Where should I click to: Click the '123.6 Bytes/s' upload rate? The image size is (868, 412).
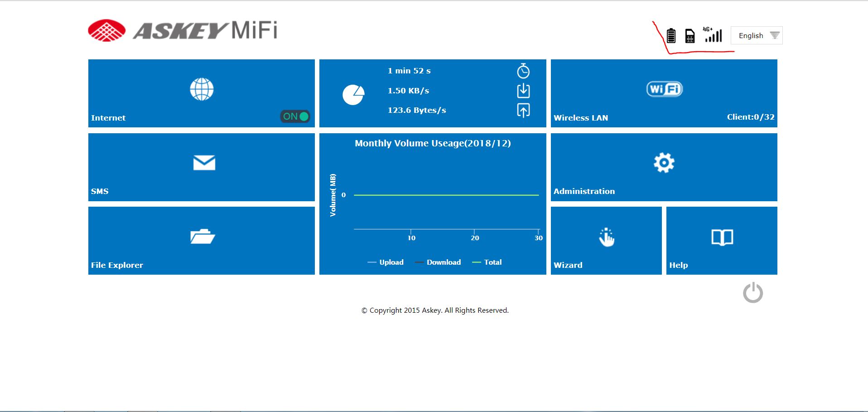[417, 110]
